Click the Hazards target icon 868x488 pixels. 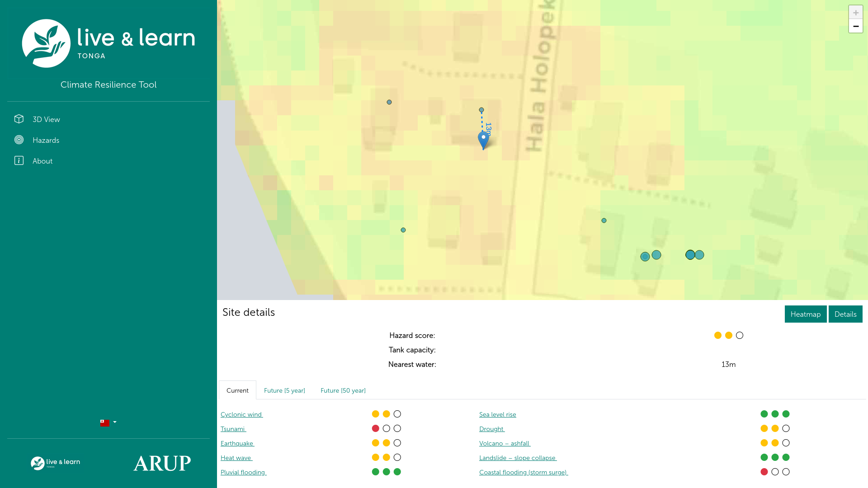click(x=19, y=140)
